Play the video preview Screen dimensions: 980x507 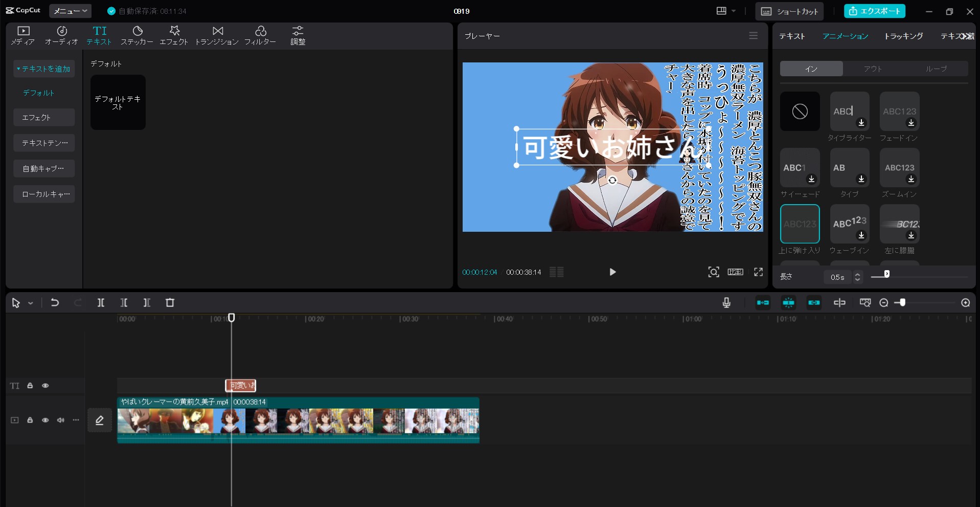point(612,272)
